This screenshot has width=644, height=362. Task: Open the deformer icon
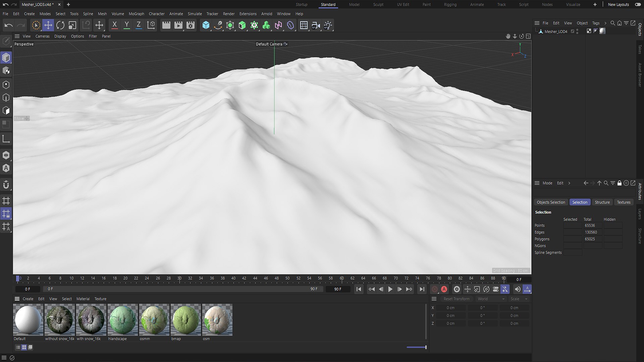click(x=290, y=25)
